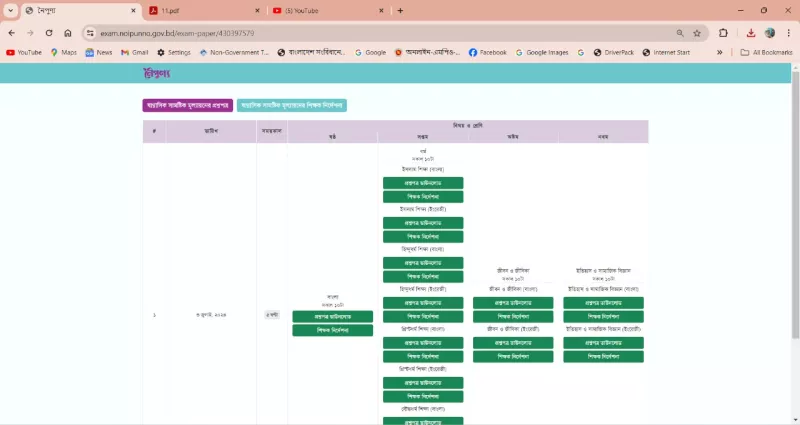Viewport: 800px width, 425px height.
Task: Reload the current page
Action: 49,33
